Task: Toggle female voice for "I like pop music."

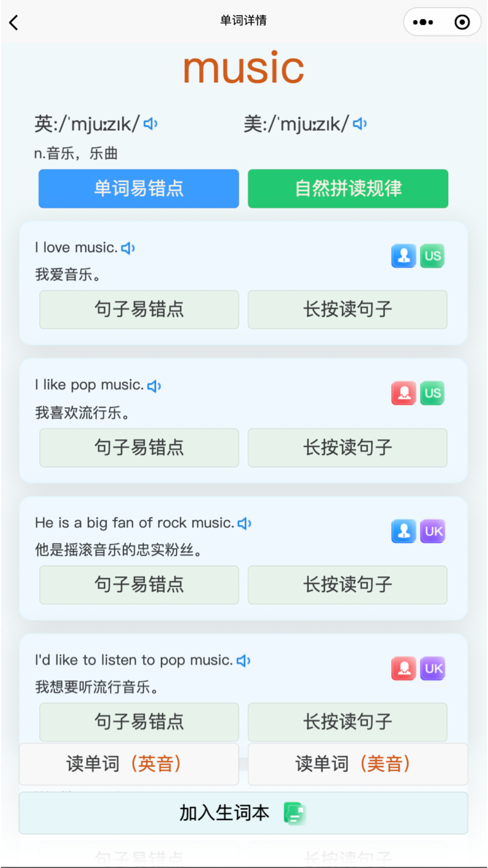Action: 404,393
